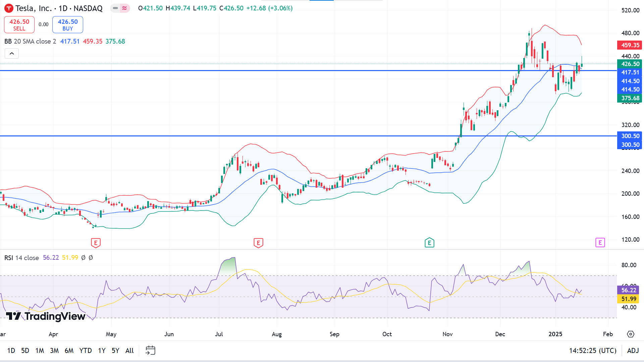Click the market status wave icon
The image size is (644, 362).
pyautogui.click(x=124, y=8)
